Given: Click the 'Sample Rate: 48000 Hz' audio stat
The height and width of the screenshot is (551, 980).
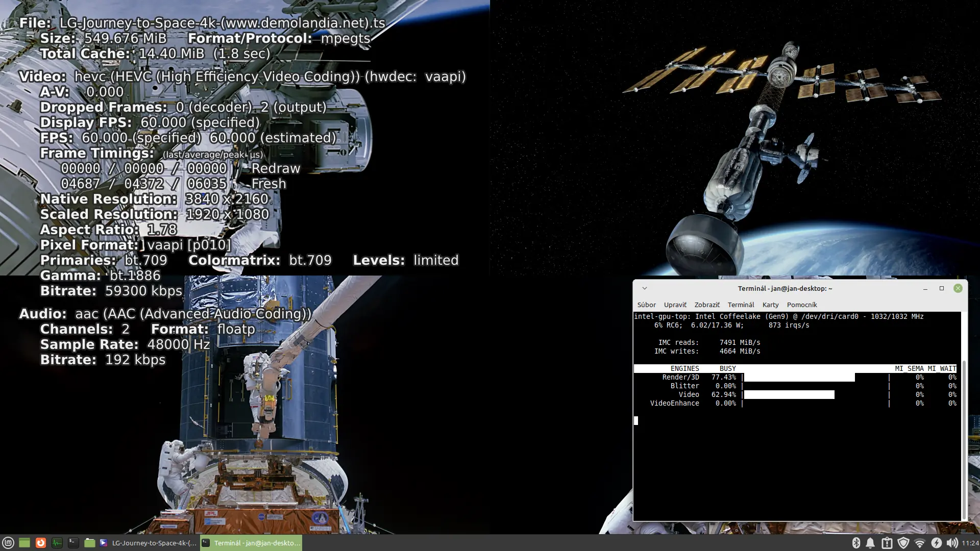Looking at the screenshot, I should 125,344.
